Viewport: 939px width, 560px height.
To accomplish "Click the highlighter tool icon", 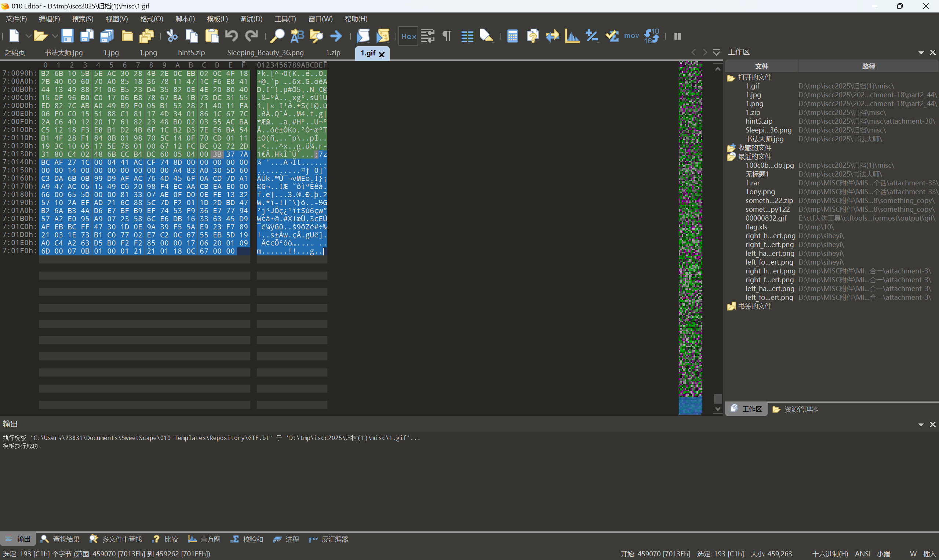I will (486, 36).
